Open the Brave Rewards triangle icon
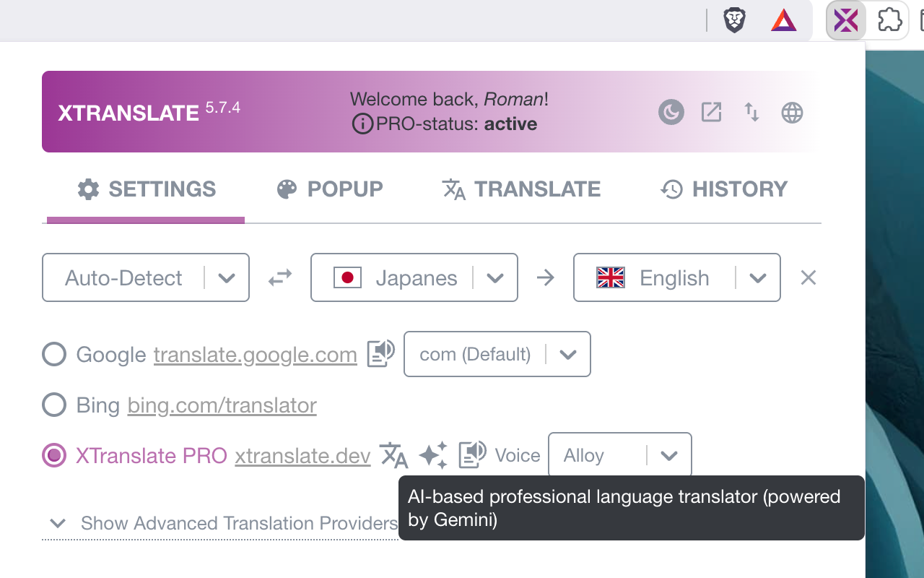 (783, 20)
